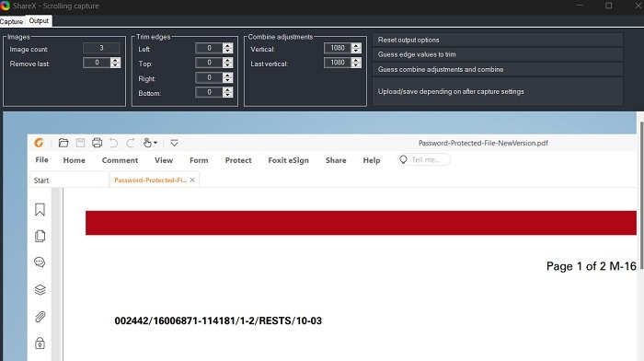Increase the Right trim edge value
Screen dimensions: 644x361
pyautogui.click(x=228, y=76)
